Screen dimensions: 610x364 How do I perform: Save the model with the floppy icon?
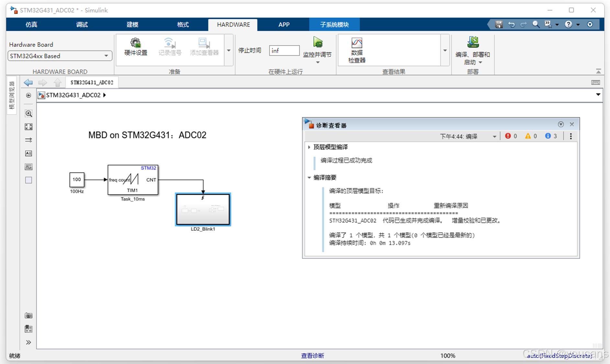pyautogui.click(x=499, y=24)
